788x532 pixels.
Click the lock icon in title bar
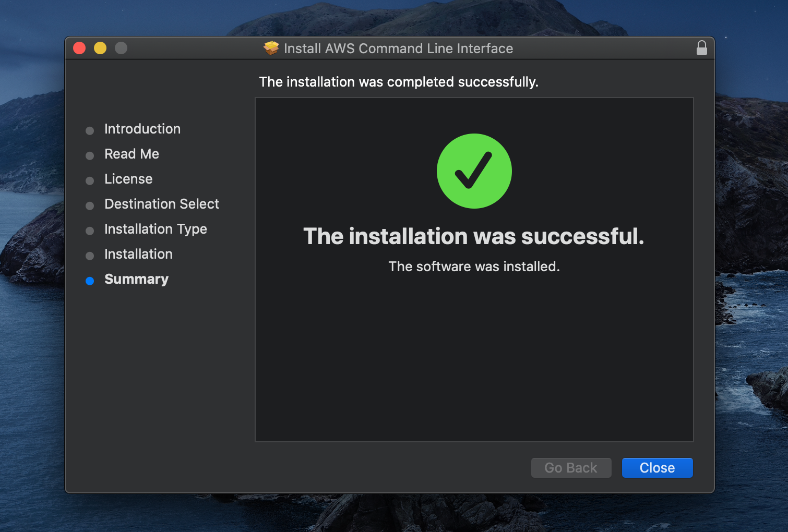(702, 48)
